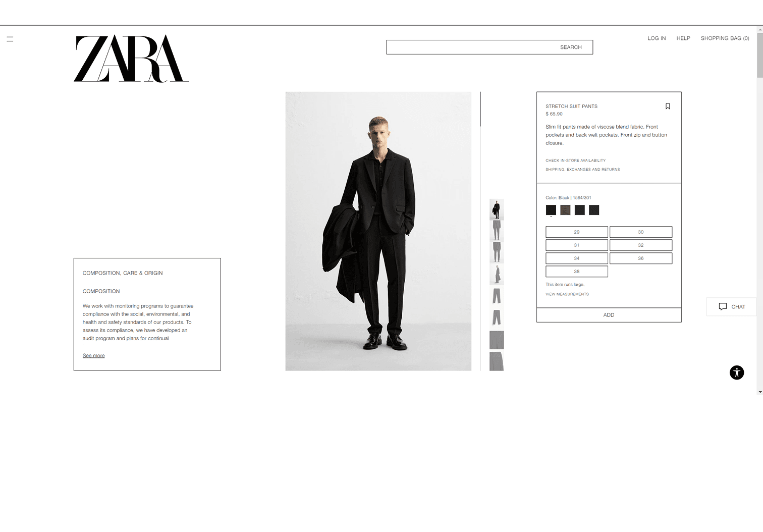Expand composition text with See more
The width and height of the screenshot is (763, 532).
tap(94, 356)
